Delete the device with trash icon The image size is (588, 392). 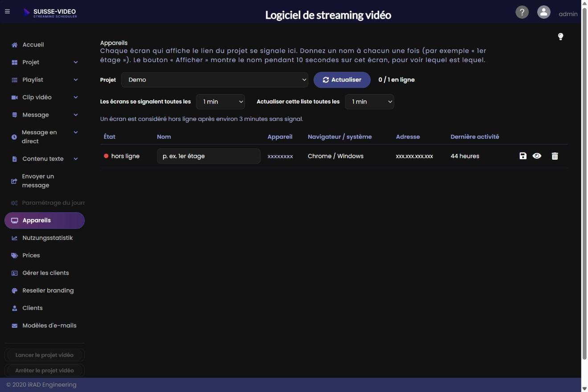point(555,156)
